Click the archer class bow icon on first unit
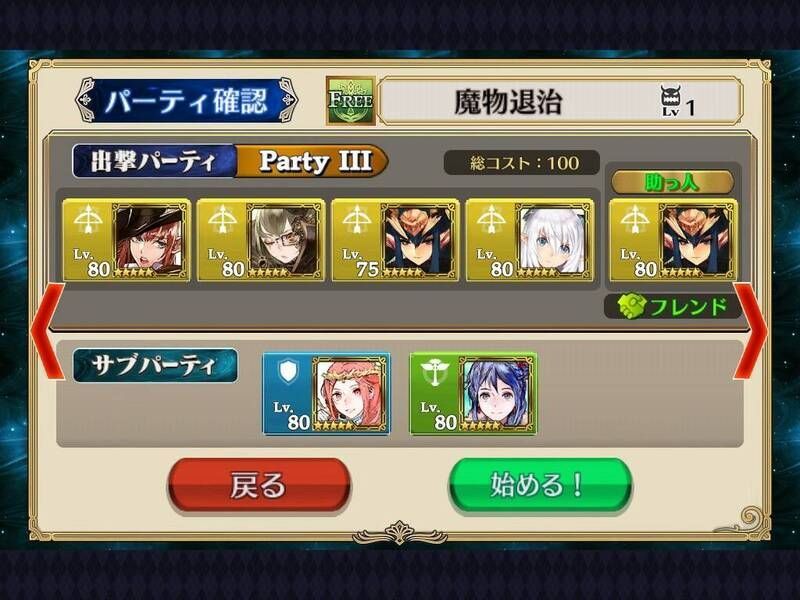Image resolution: width=800 pixels, height=600 pixels. pos(88,220)
